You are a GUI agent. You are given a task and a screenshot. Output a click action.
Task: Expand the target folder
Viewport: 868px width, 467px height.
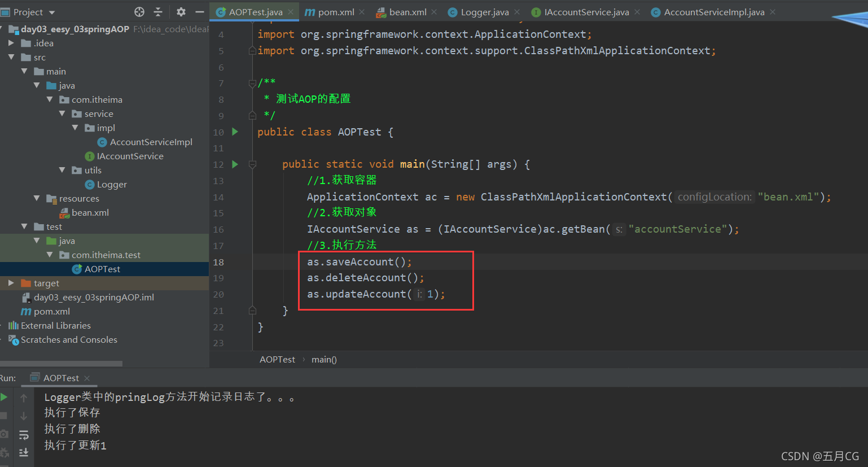pos(11,283)
